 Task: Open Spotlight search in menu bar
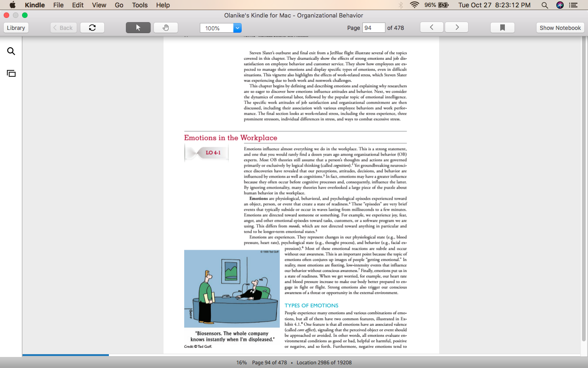(545, 5)
